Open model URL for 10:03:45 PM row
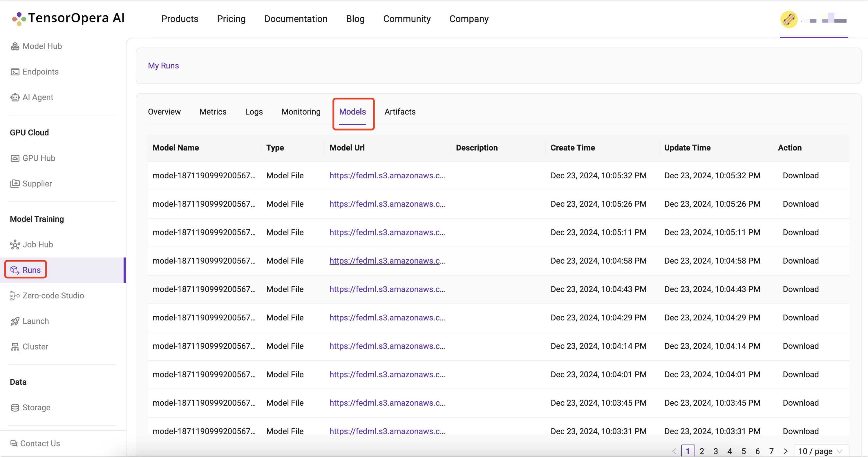Viewport: 868px width, 457px height. 387,403
